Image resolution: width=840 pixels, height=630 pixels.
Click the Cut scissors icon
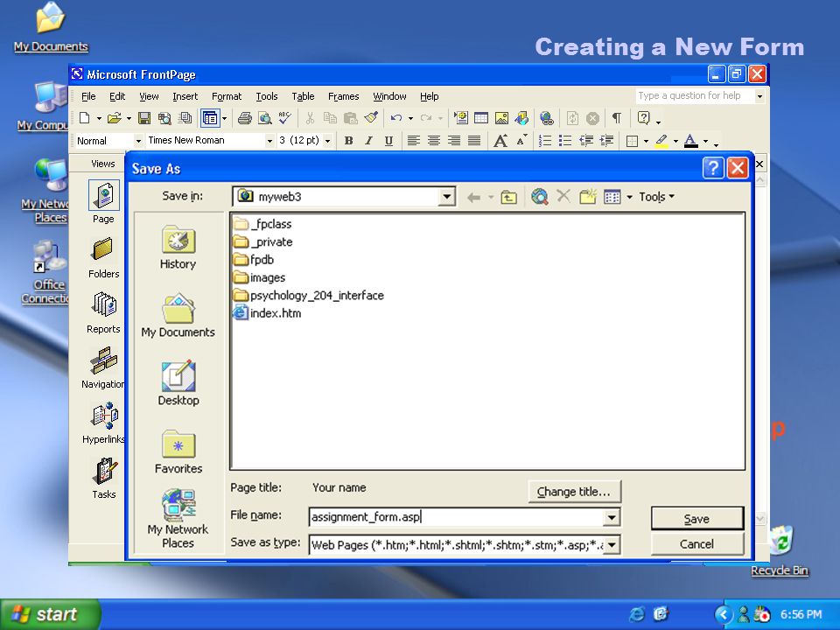pos(310,118)
